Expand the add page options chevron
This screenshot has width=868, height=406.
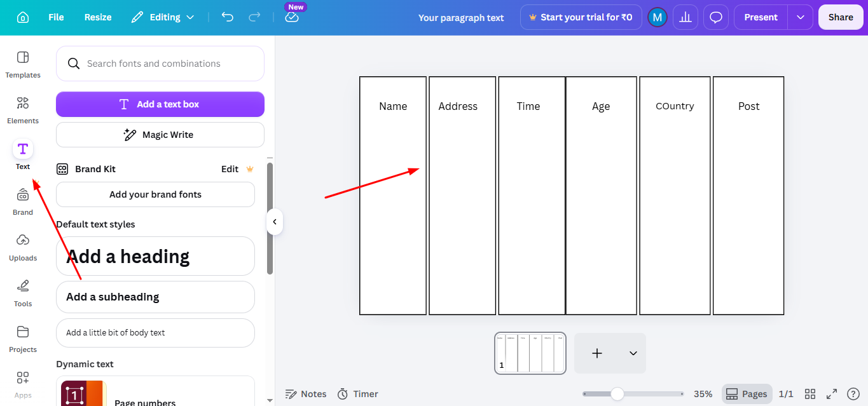pos(633,353)
